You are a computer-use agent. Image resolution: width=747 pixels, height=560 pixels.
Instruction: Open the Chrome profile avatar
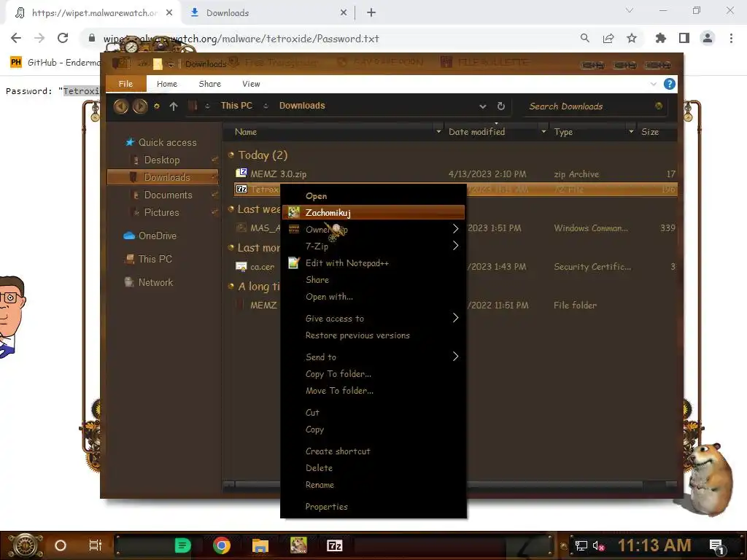[708, 39]
